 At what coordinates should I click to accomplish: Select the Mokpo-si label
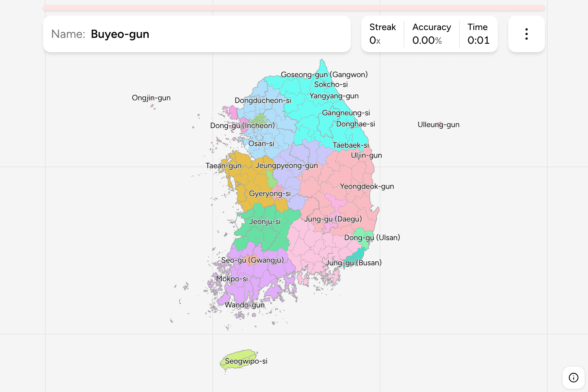(x=232, y=279)
